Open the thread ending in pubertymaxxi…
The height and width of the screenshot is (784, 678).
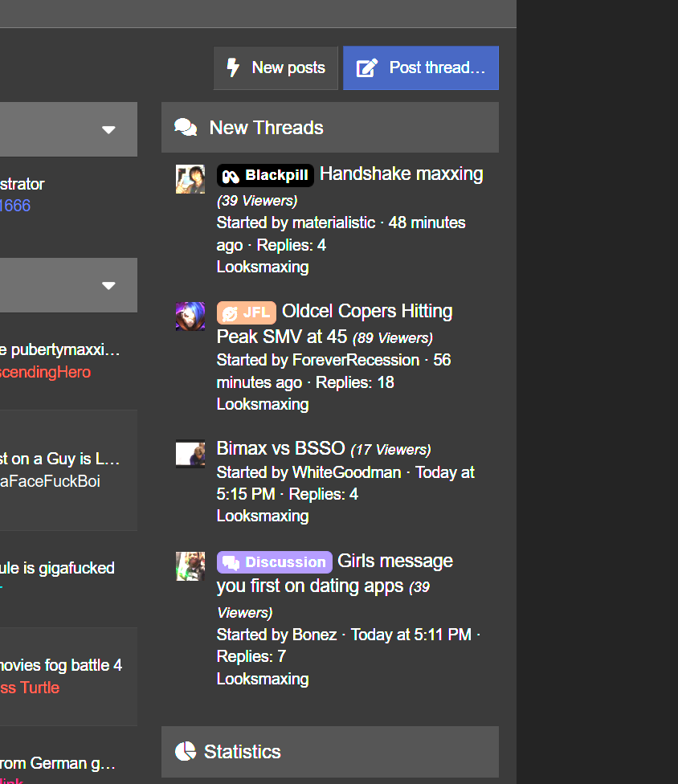coord(60,349)
